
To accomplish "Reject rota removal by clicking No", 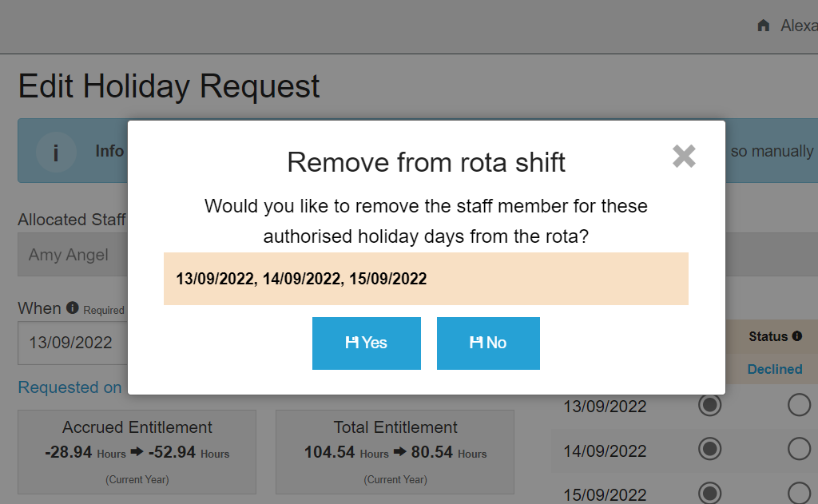I will tap(488, 343).
